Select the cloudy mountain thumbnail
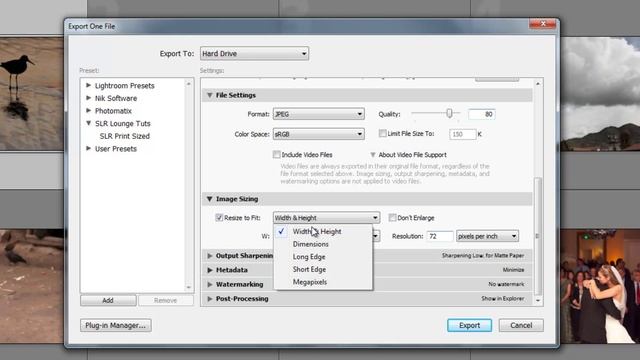 [x=600, y=94]
